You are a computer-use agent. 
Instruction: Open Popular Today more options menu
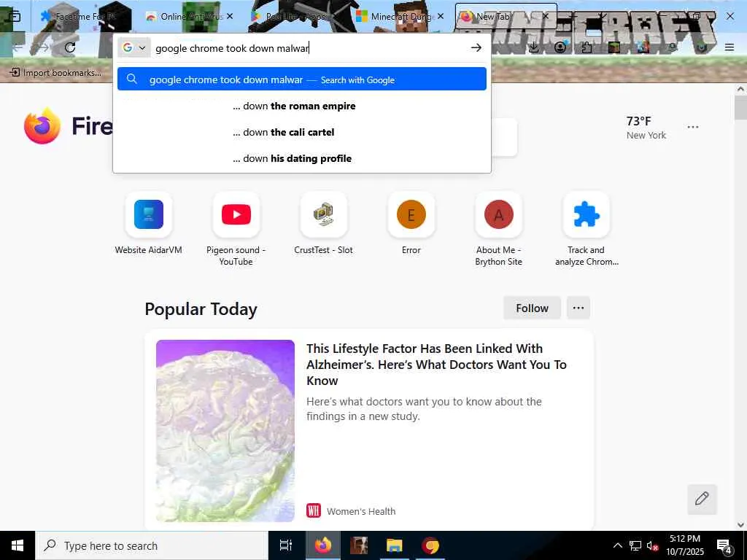578,308
